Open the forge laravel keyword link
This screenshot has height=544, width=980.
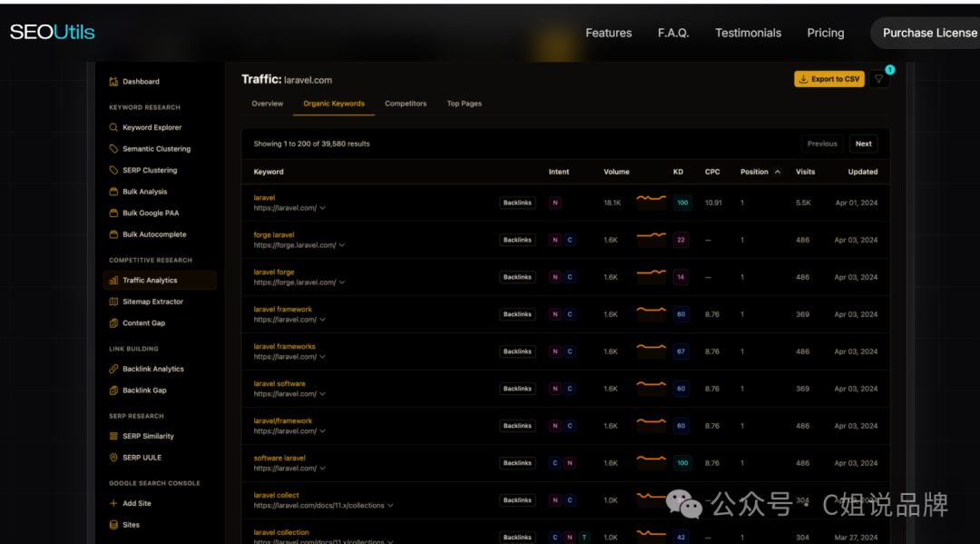pos(274,235)
